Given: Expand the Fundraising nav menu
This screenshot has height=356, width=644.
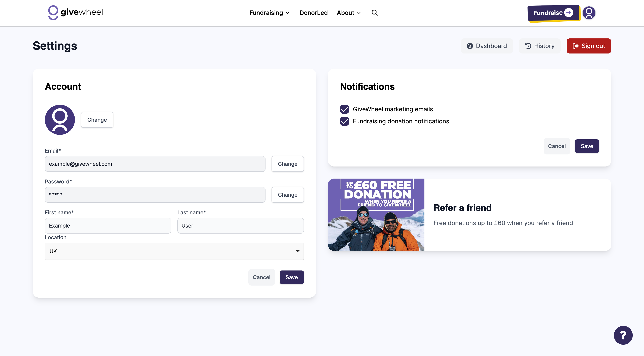Looking at the screenshot, I should click(x=269, y=13).
